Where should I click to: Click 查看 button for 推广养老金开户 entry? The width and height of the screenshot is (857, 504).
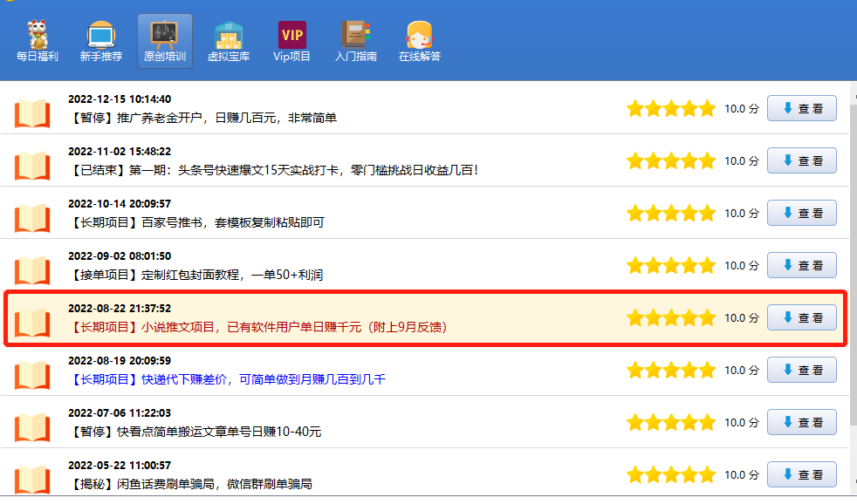pos(802,108)
